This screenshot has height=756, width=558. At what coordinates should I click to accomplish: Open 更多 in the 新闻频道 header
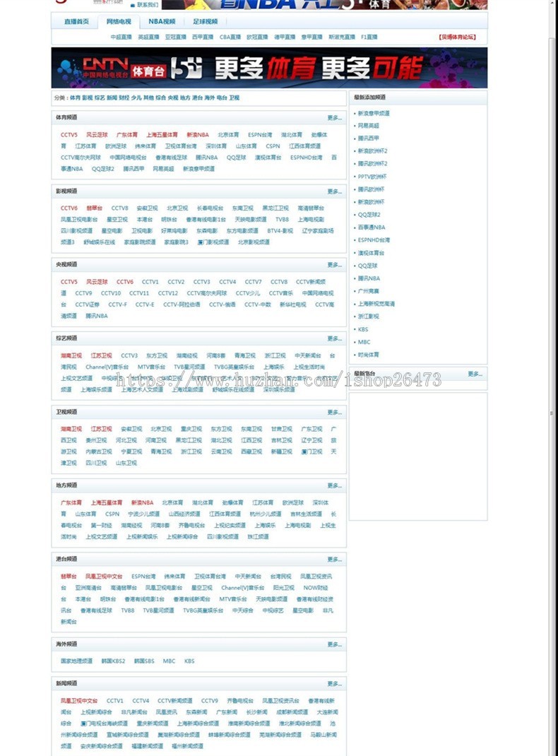334,684
